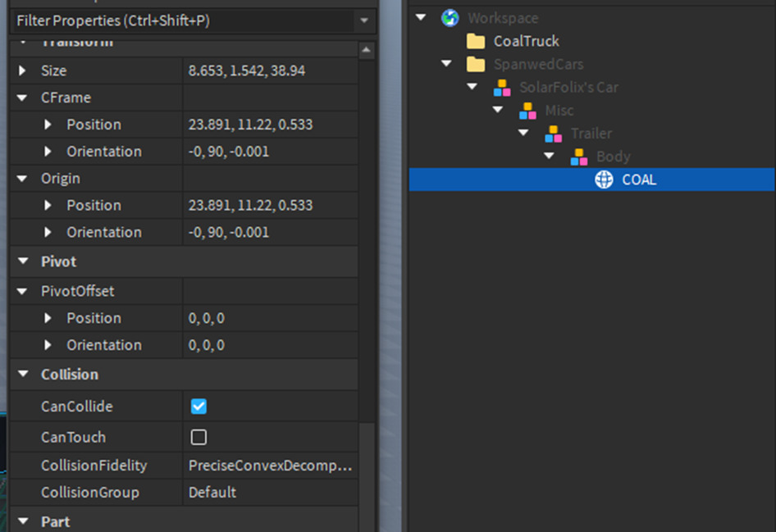Screen dimensions: 776x532
Task: Collapse the CFrame property group
Action: [23, 97]
